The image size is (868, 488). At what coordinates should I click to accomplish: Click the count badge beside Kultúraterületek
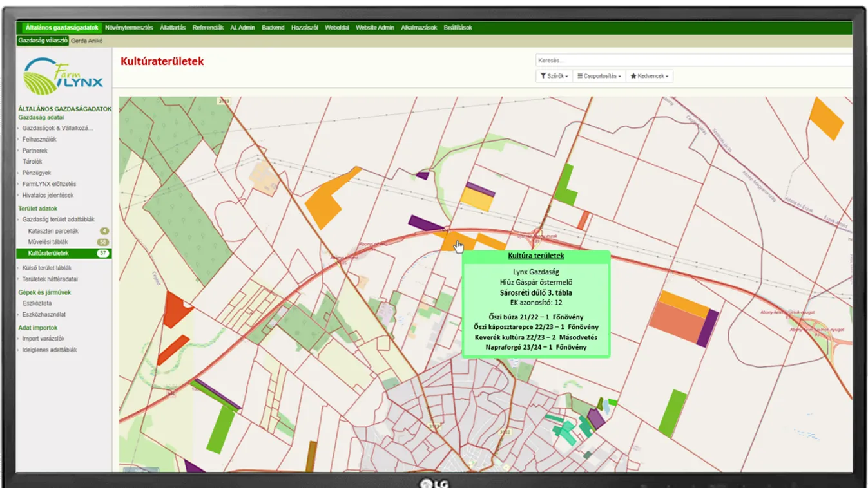[102, 254]
